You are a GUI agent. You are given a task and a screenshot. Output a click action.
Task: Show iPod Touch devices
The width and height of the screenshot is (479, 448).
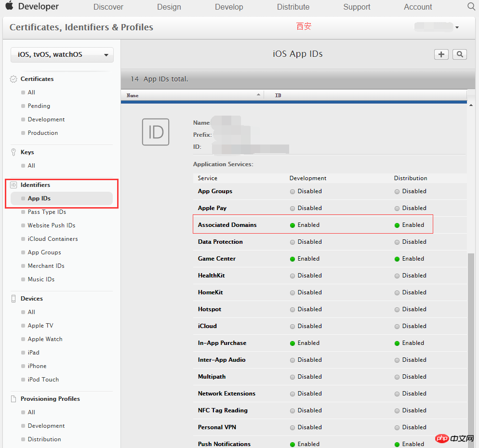point(43,379)
